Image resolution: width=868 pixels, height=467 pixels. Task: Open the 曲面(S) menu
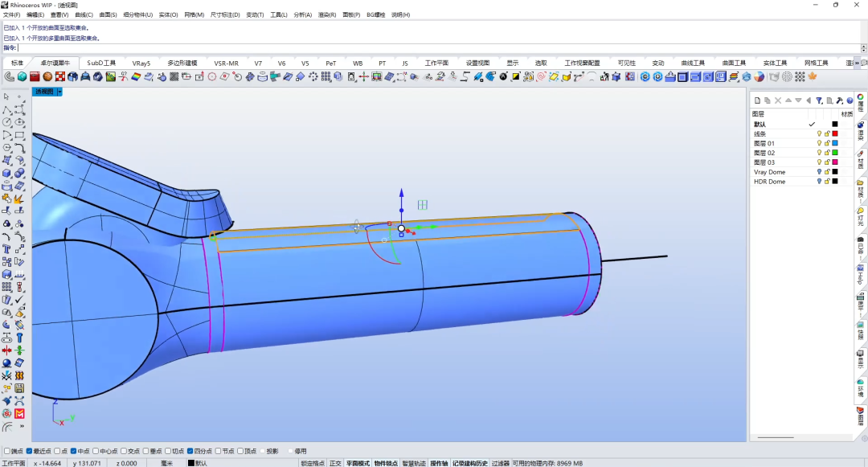click(x=108, y=15)
